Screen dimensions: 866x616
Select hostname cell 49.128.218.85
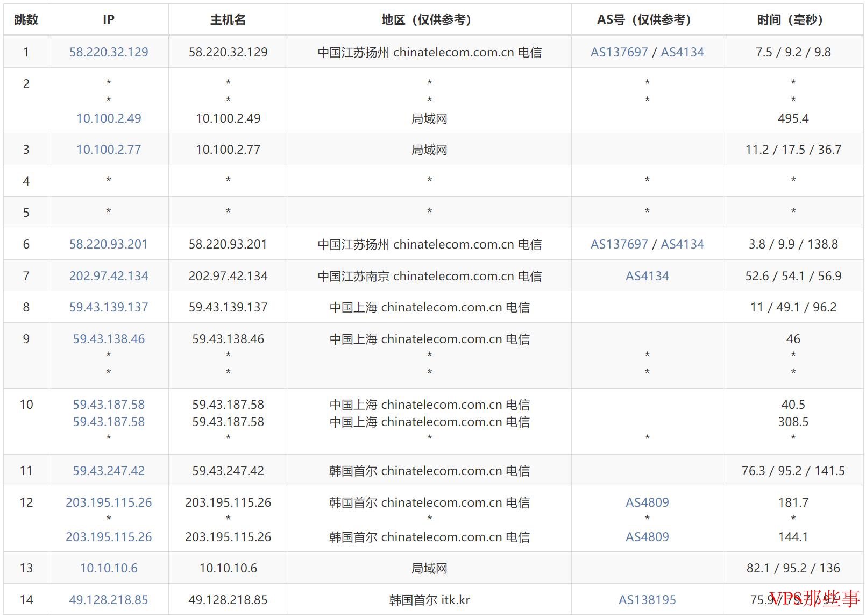pos(228,600)
